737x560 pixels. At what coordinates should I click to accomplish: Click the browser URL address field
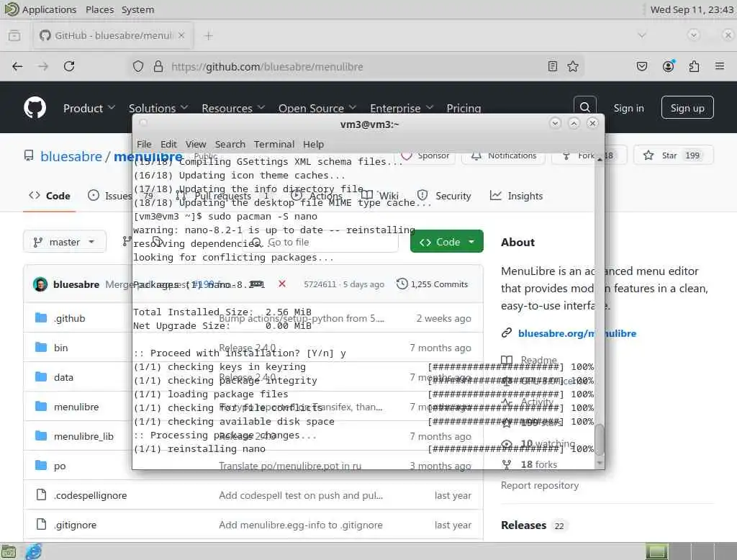coord(357,67)
